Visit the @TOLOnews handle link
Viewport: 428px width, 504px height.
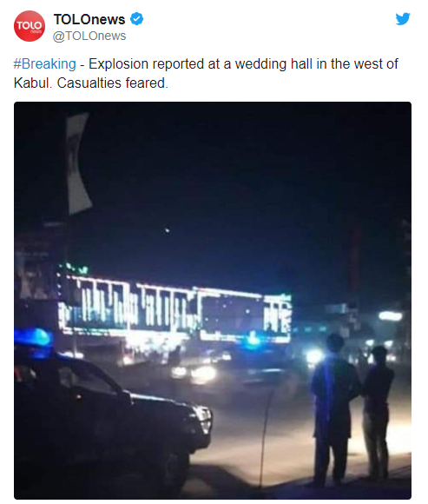[x=89, y=36]
